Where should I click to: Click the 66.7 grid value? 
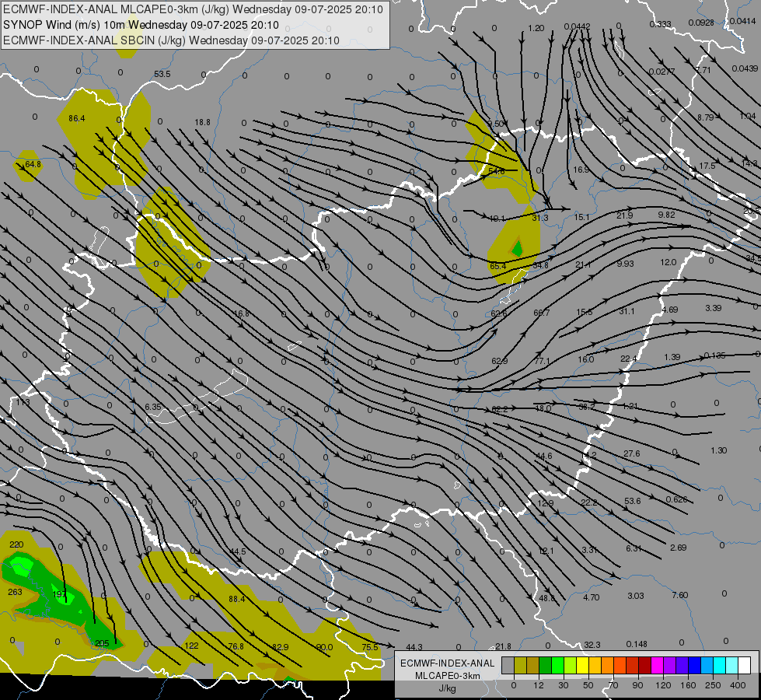click(x=542, y=313)
